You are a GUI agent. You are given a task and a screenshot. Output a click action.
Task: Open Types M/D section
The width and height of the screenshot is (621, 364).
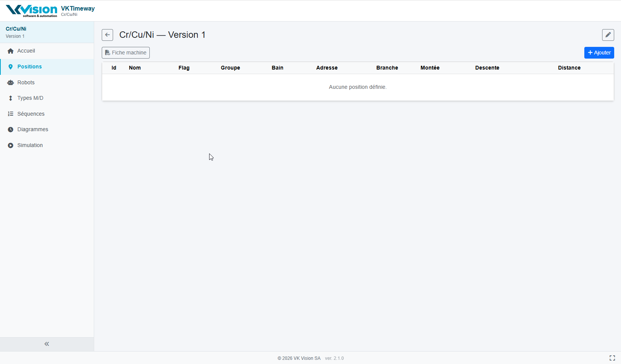coord(30,98)
